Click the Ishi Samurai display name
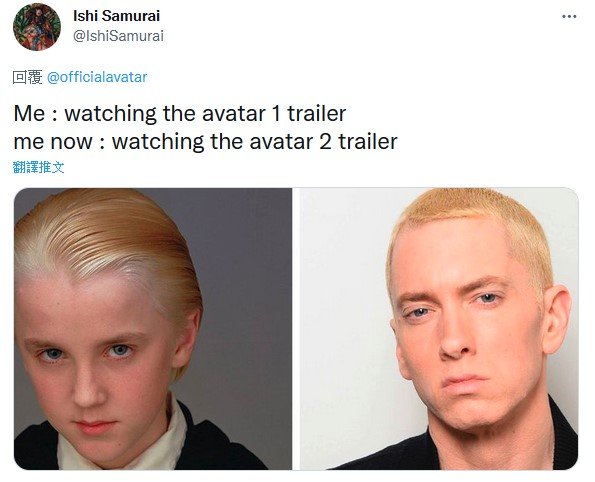 tap(116, 16)
